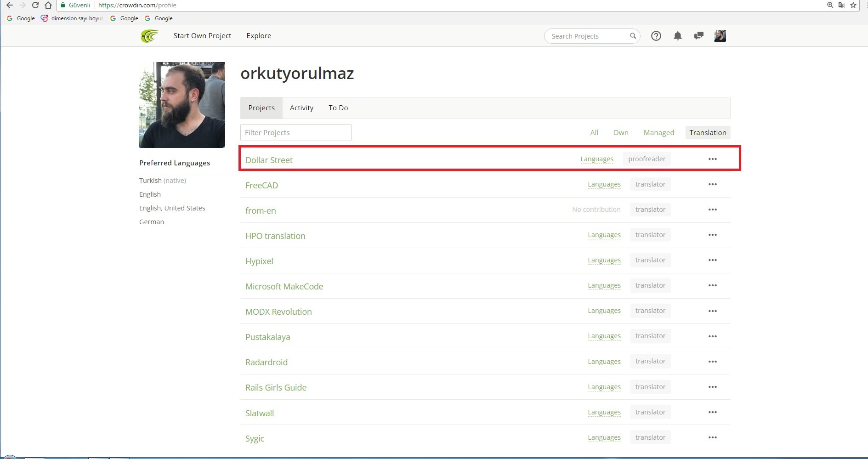Viewport: 868px width, 459px height.
Task: Open the three-dot menu for Radardroid
Action: pos(713,362)
